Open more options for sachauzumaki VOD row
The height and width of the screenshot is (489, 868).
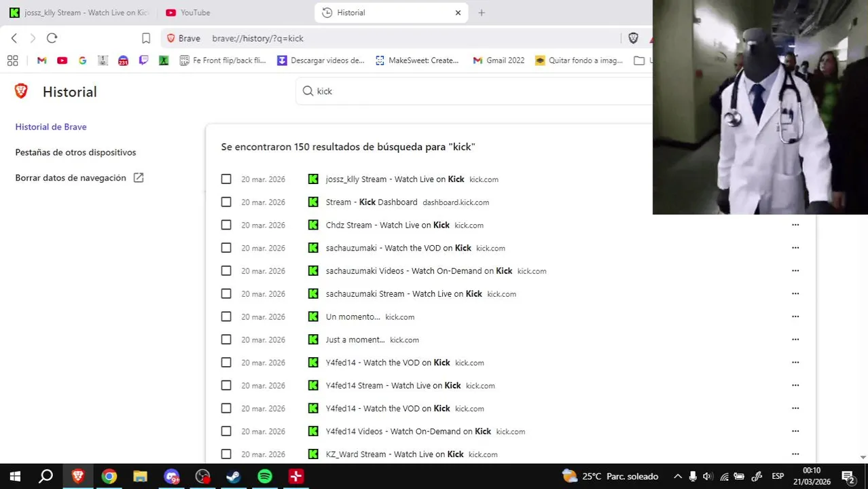point(795,248)
